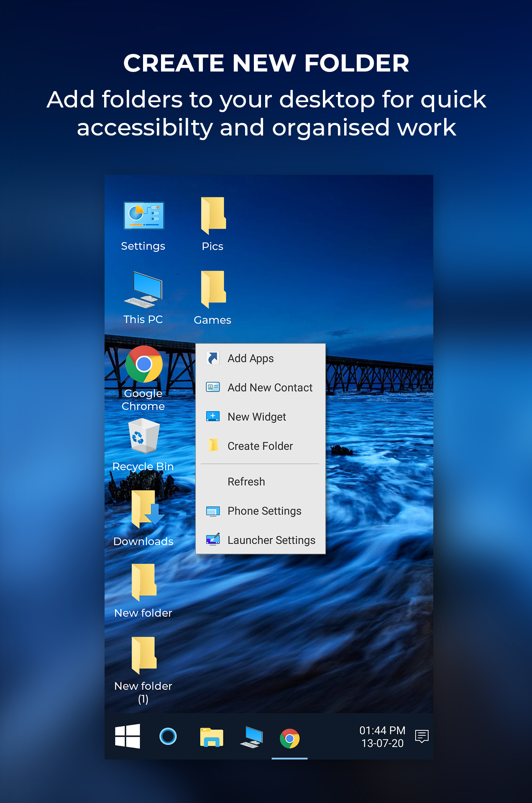
Task: Open the notification center icon
Action: click(422, 737)
